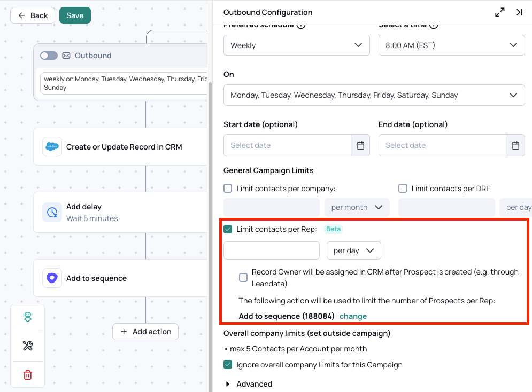
Task: Open the Weekly schedule dropdown
Action: point(297,45)
